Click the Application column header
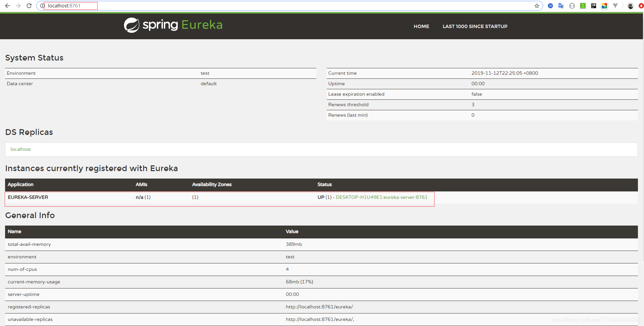The width and height of the screenshot is (644, 326). pos(21,184)
